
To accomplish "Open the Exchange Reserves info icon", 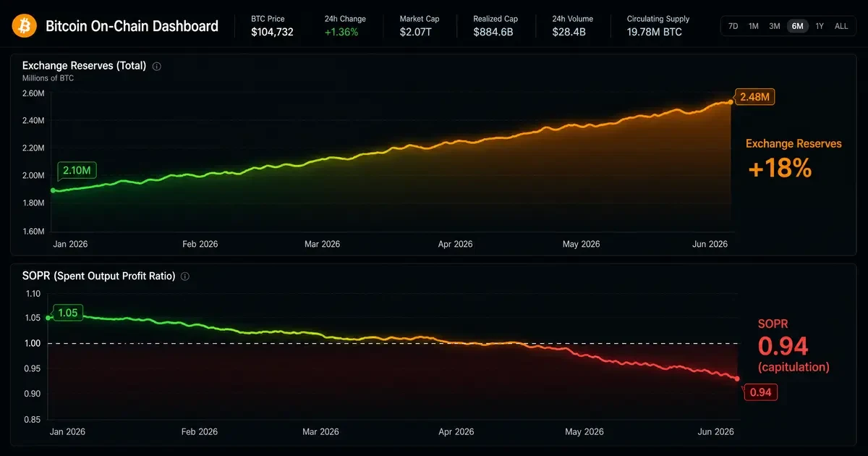I will (x=157, y=66).
